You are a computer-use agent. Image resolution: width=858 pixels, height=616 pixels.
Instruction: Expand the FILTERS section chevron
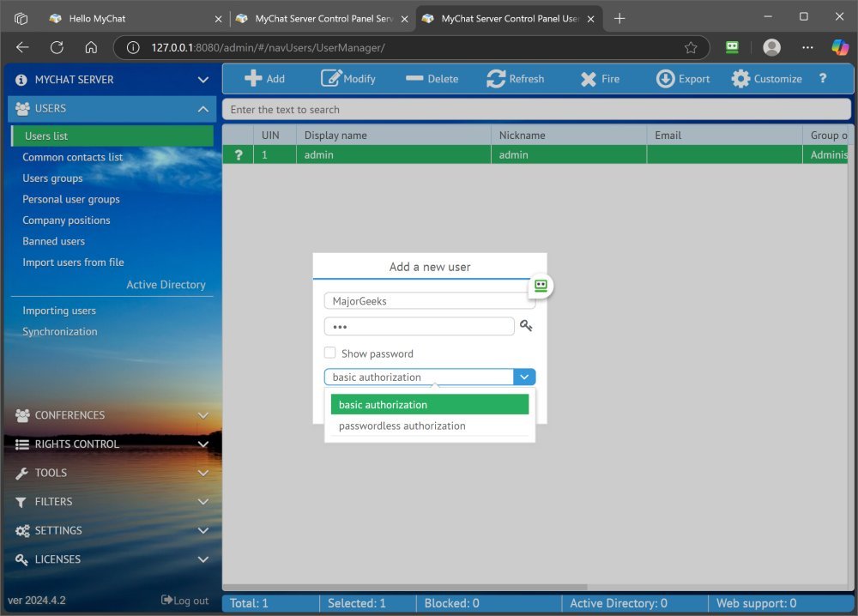(x=203, y=502)
